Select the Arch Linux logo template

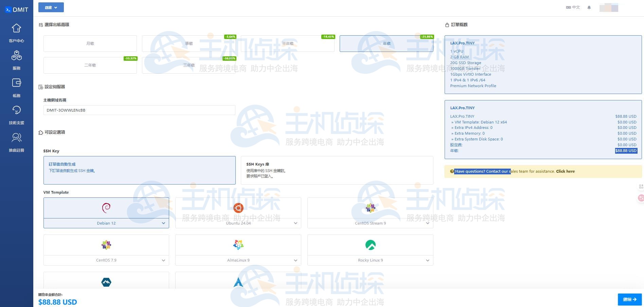(238, 282)
